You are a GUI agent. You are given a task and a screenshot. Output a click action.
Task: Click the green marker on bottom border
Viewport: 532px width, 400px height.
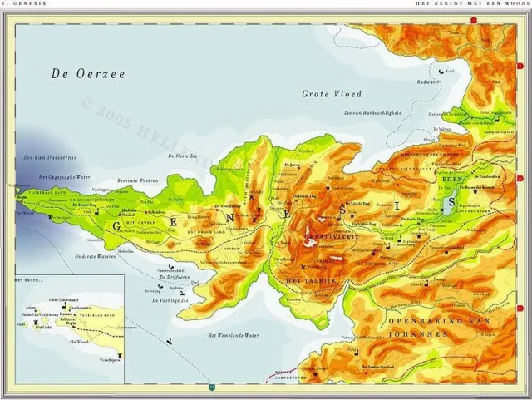tap(213, 387)
